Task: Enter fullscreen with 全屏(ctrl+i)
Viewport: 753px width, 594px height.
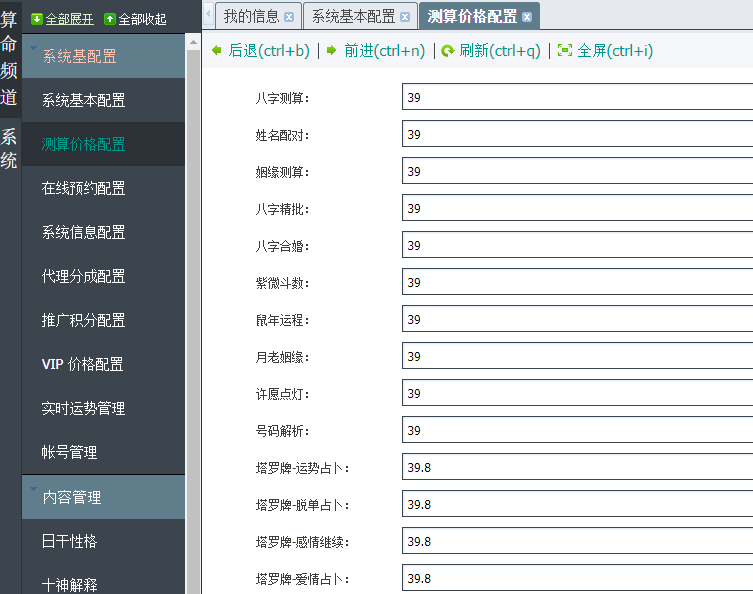Action: click(x=615, y=50)
